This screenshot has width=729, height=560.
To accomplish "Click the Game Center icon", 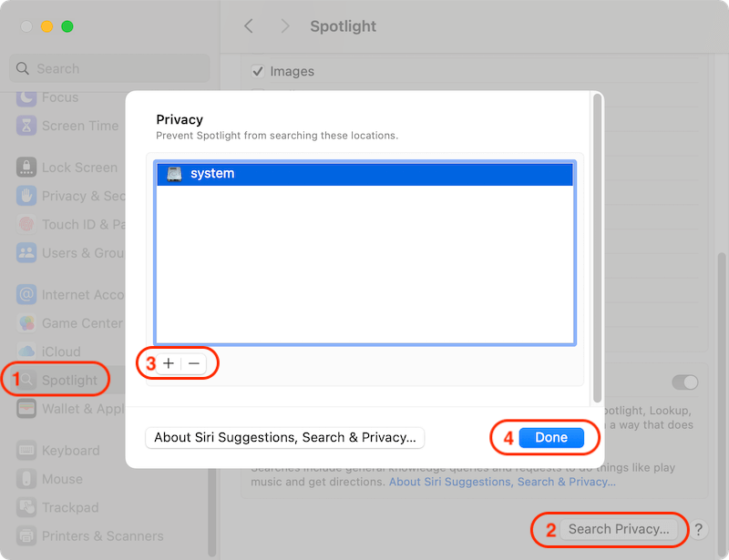I will click(26, 323).
